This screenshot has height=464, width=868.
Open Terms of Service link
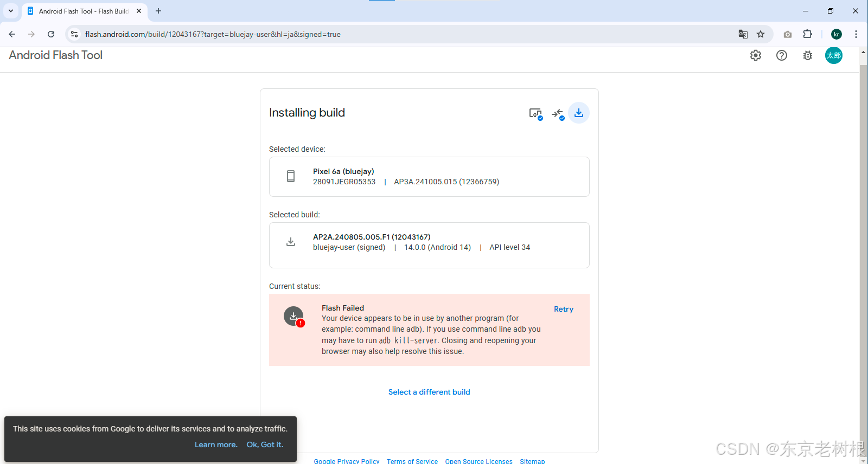(412, 461)
